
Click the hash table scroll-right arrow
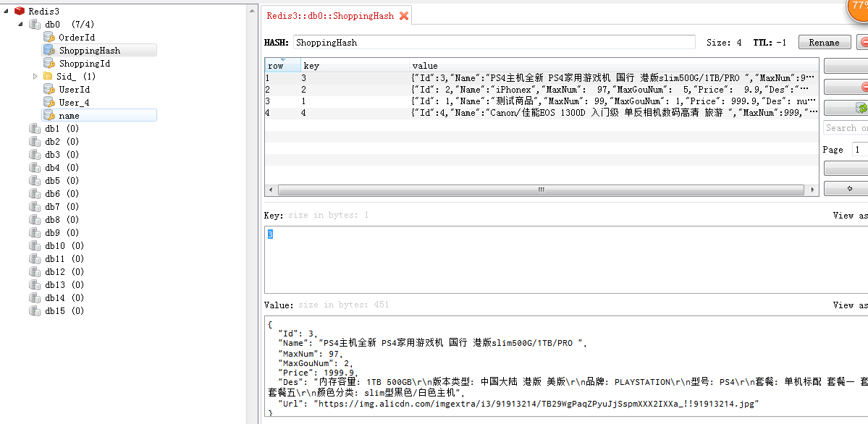[813, 190]
